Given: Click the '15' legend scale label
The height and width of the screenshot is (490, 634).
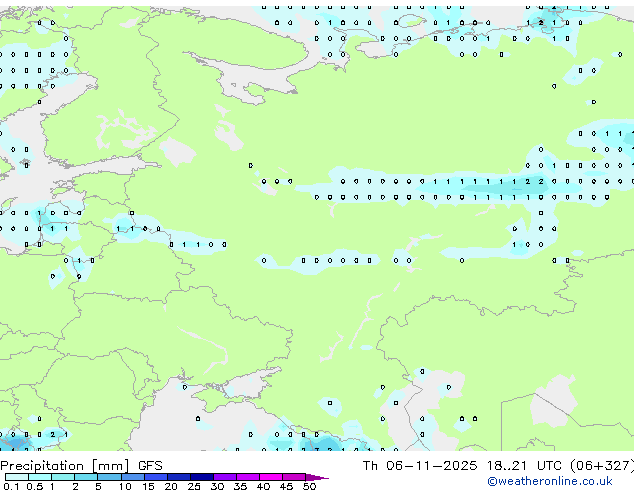Looking at the screenshot, I should [148, 486].
